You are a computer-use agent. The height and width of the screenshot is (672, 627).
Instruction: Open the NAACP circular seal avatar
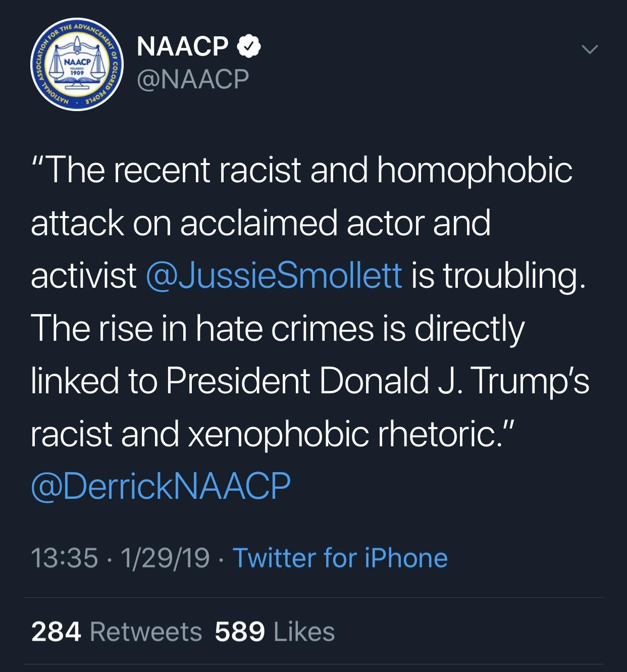point(77,66)
